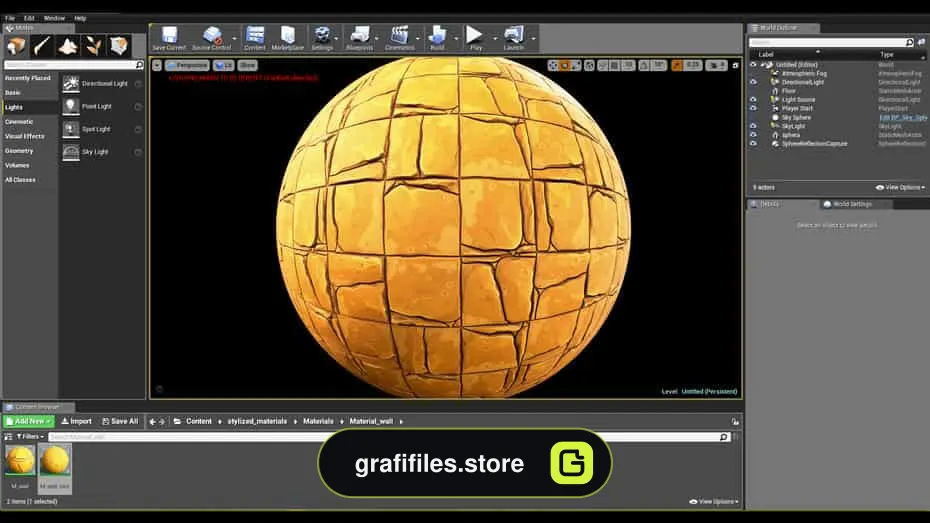This screenshot has width=930, height=523.
Task: Toggle viewport grid snapping icon
Action: pos(615,65)
